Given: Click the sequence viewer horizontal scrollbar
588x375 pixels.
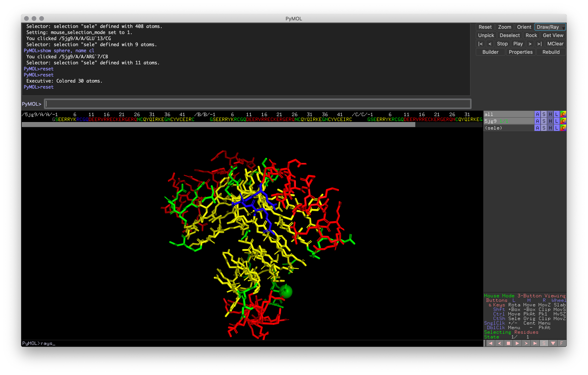Looking at the screenshot, I should coord(218,125).
